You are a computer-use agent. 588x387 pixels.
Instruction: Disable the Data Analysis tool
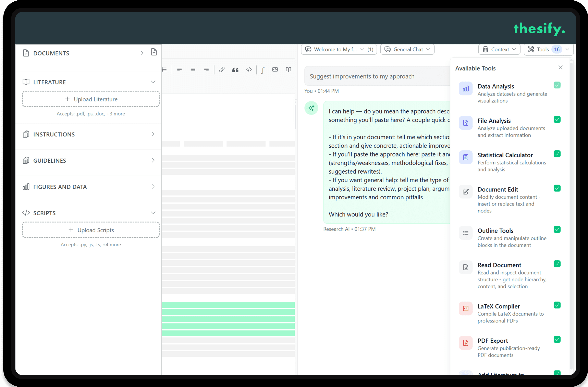(557, 85)
